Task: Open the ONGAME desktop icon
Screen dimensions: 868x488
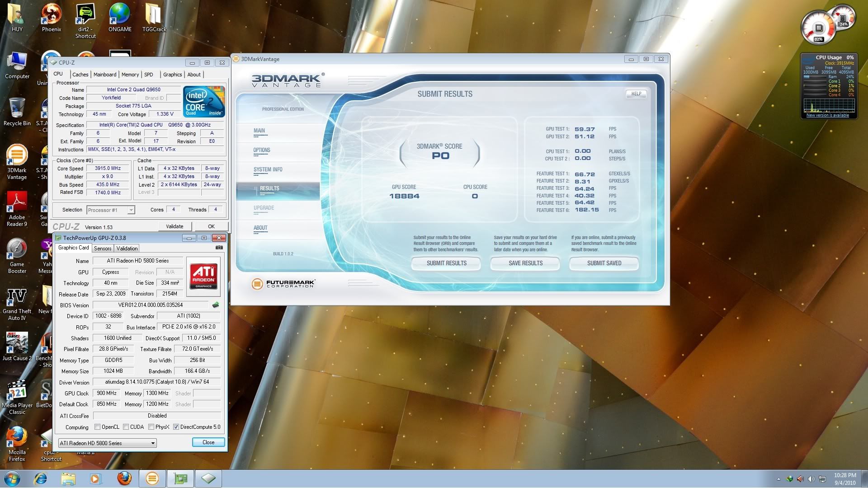Action: 120,18
